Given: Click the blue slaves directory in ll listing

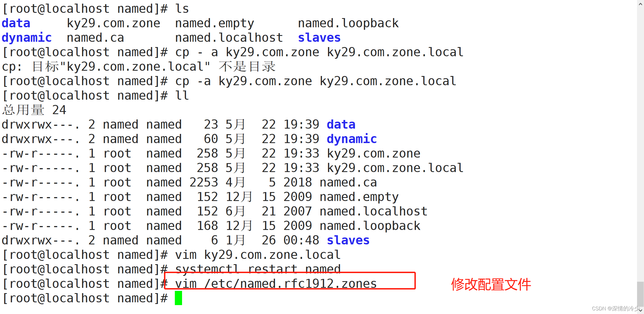Looking at the screenshot, I should click(x=348, y=240).
